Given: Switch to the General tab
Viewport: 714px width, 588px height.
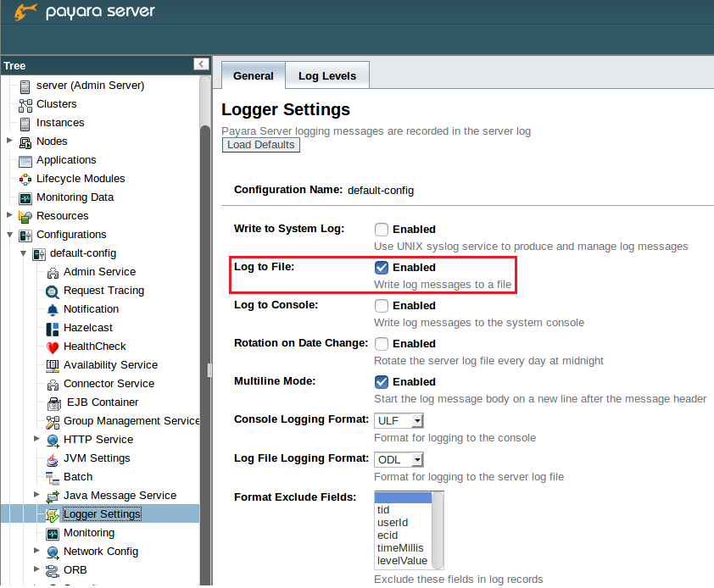Looking at the screenshot, I should pos(254,75).
